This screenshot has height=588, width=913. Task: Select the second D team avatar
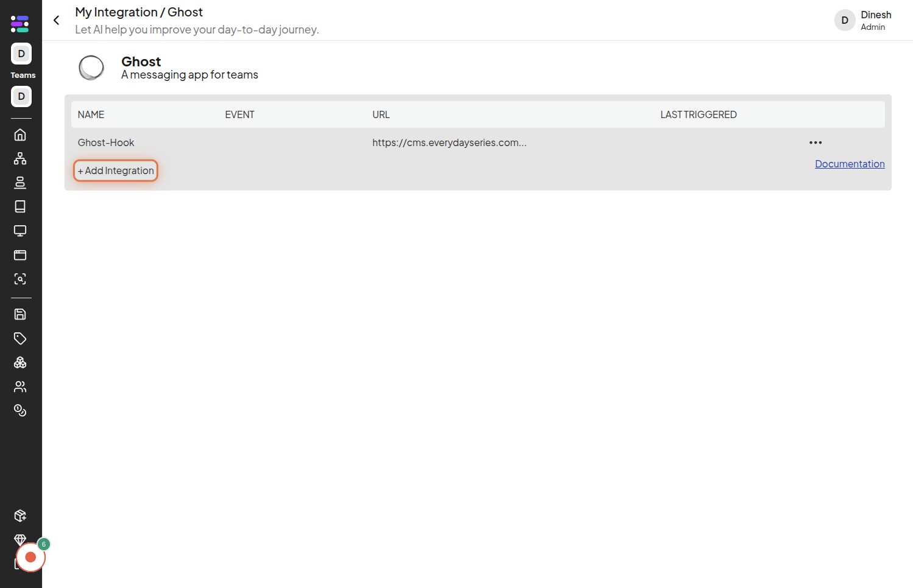(21, 96)
